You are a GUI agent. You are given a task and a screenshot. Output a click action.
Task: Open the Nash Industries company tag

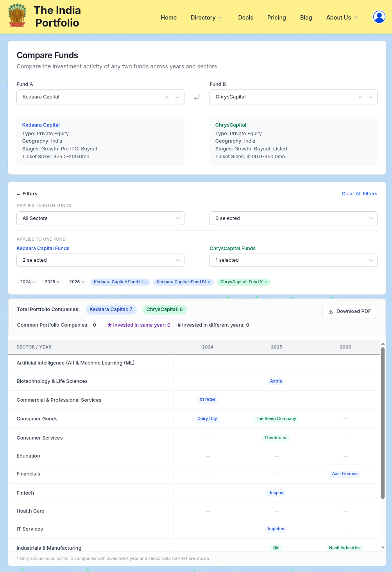(345, 548)
